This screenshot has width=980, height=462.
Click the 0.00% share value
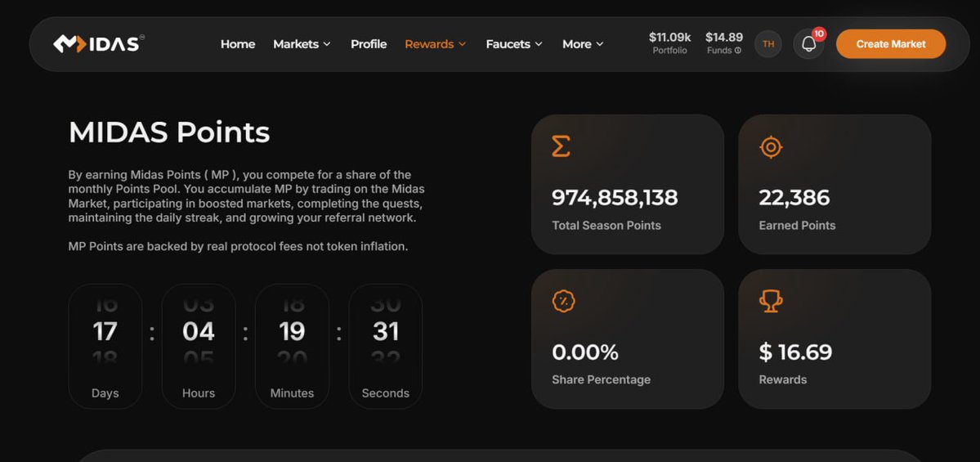tap(584, 352)
